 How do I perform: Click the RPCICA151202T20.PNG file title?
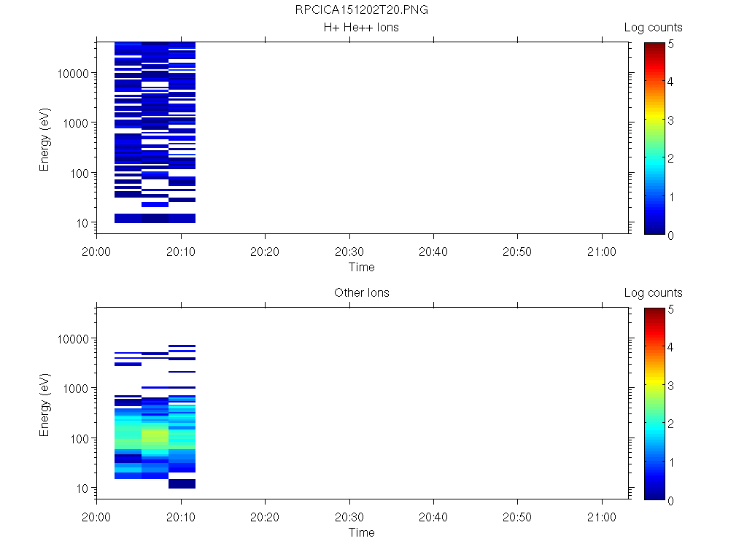(x=361, y=10)
